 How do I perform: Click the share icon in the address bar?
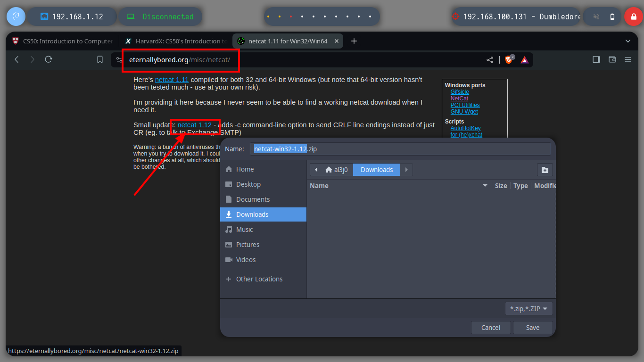coord(490,60)
